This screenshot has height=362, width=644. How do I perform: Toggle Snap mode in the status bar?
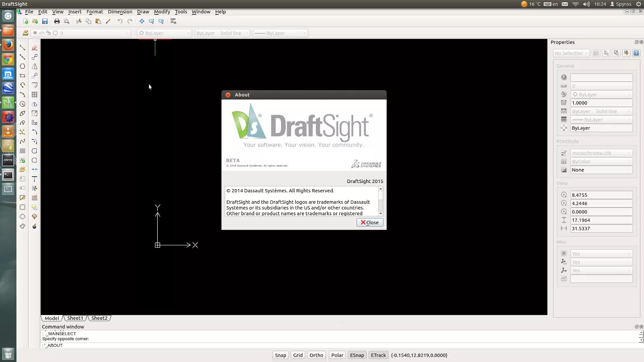point(281,355)
